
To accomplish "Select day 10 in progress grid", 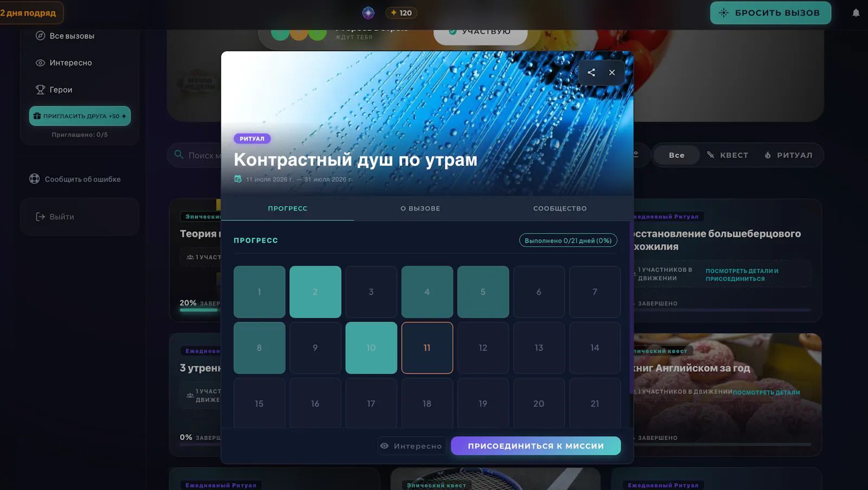I will (x=371, y=348).
